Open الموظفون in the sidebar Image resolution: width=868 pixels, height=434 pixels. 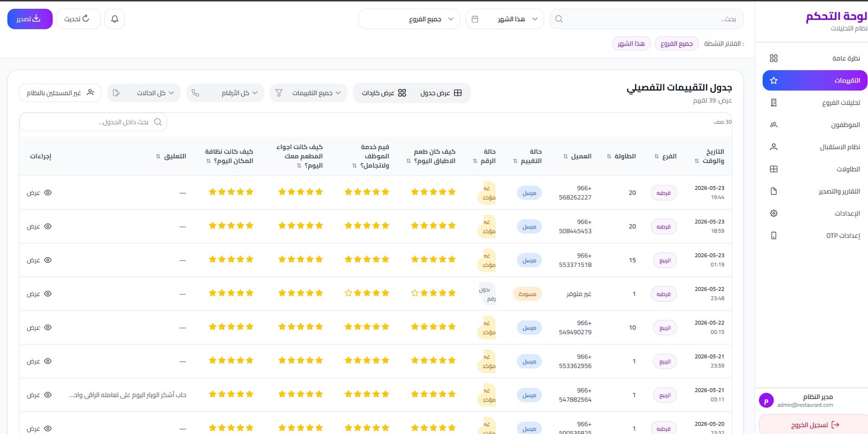pyautogui.click(x=815, y=125)
